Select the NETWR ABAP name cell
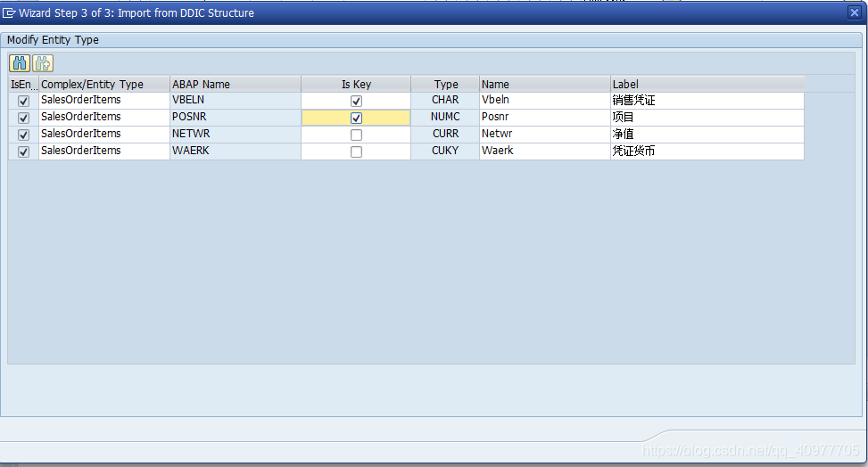Viewport: 868px width, 467px height. [x=236, y=134]
